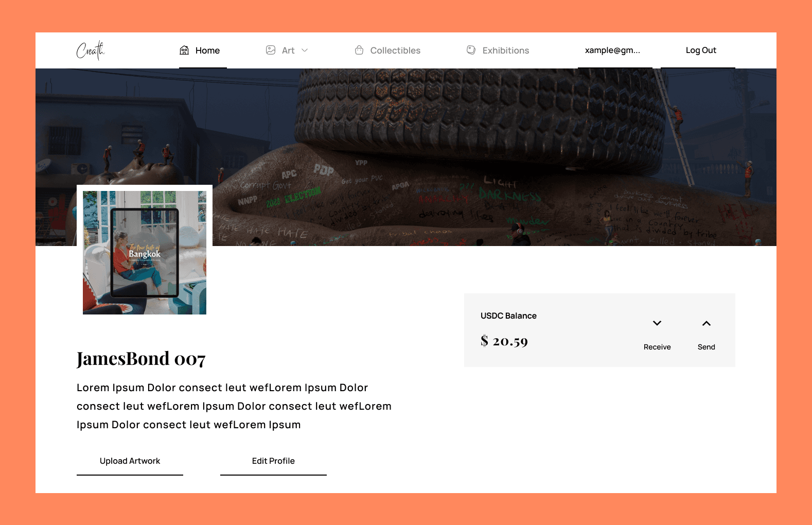Image resolution: width=812 pixels, height=525 pixels.
Task: Open the Bangkok profile picture thumbnail
Action: (x=145, y=253)
